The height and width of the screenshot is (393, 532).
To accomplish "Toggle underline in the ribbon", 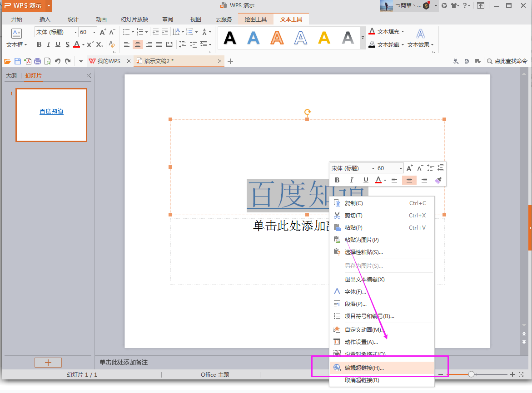I will [x=58, y=44].
